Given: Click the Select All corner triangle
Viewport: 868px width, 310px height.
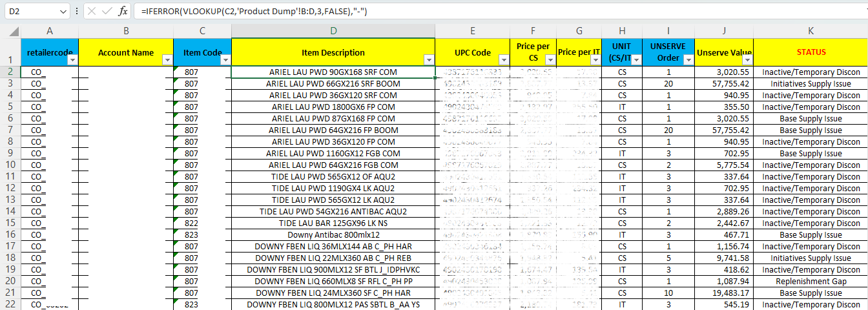Looking at the screenshot, I should click(x=14, y=32).
